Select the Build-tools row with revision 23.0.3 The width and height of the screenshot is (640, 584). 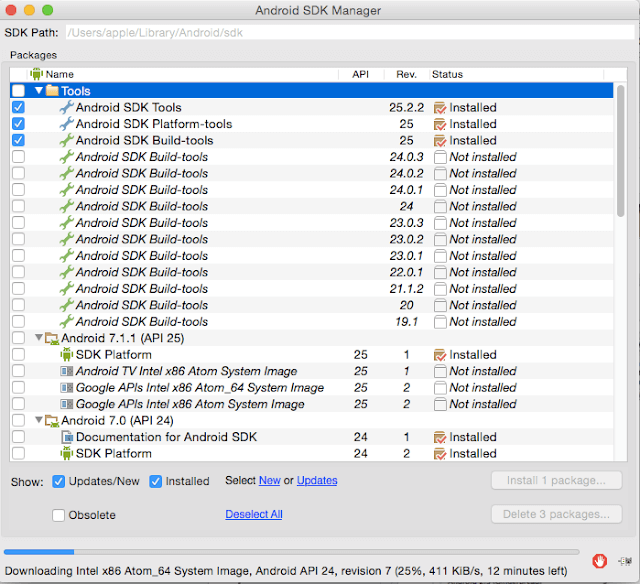point(311,223)
